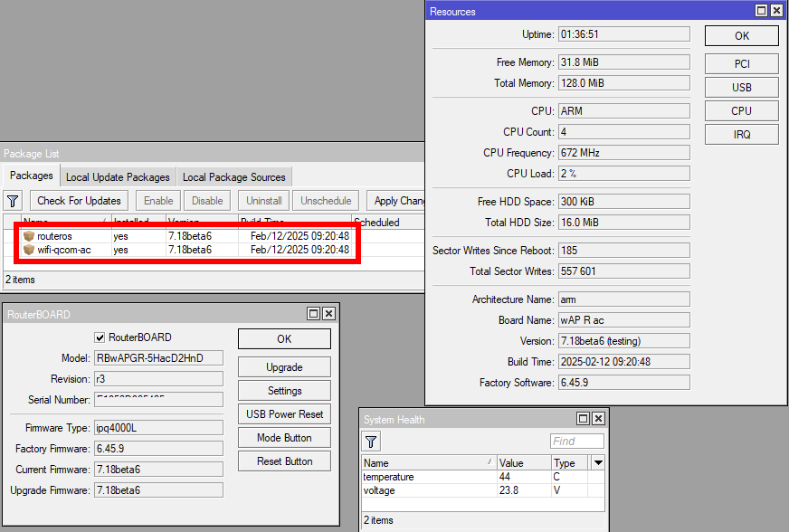789x532 pixels.
Task: Click the Unschedule button
Action: point(326,201)
